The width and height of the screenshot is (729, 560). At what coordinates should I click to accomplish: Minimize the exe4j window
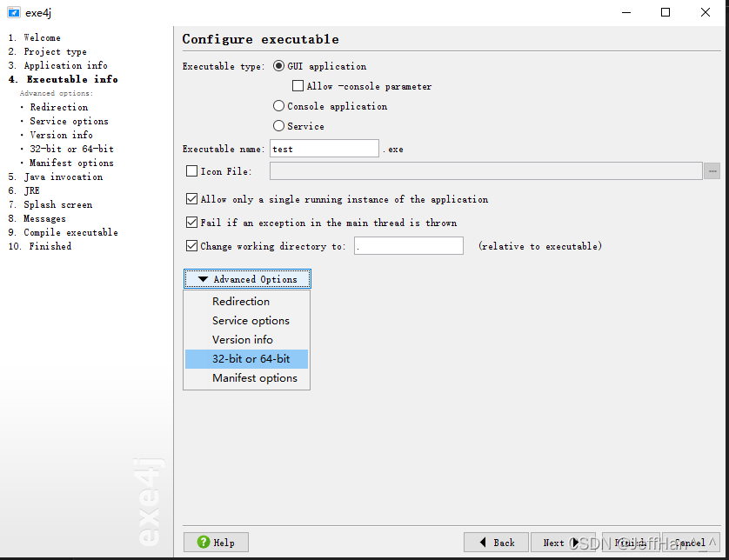pos(626,12)
